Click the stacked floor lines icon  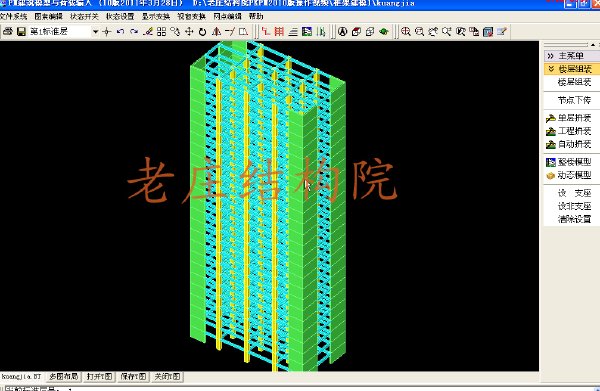(293, 31)
